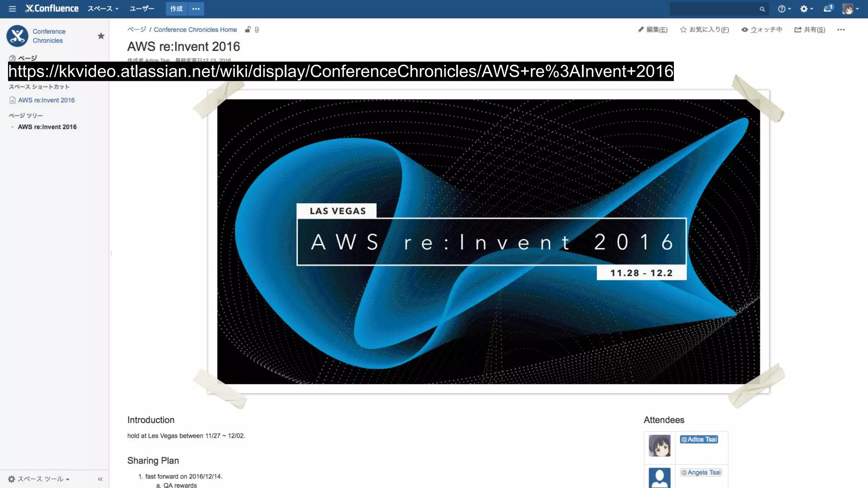Click the Conference Chronicles space logo
Image resolution: width=868 pixels, height=488 pixels.
[17, 36]
